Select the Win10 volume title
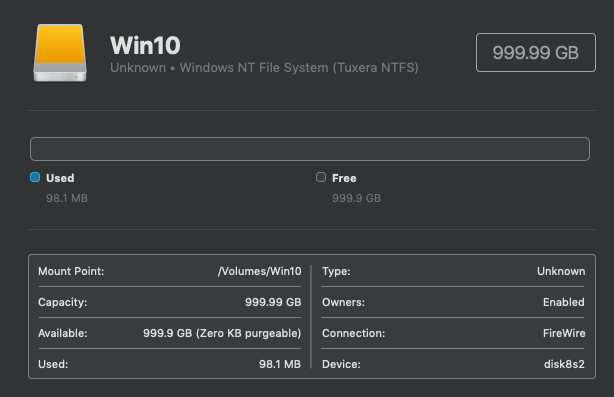This screenshot has width=614, height=397. (x=145, y=45)
